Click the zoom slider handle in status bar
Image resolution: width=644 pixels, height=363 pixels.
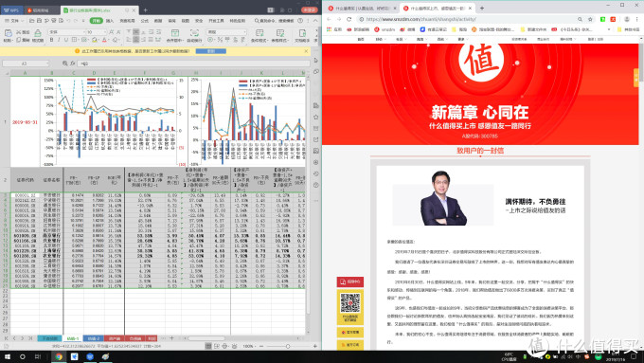point(288,346)
